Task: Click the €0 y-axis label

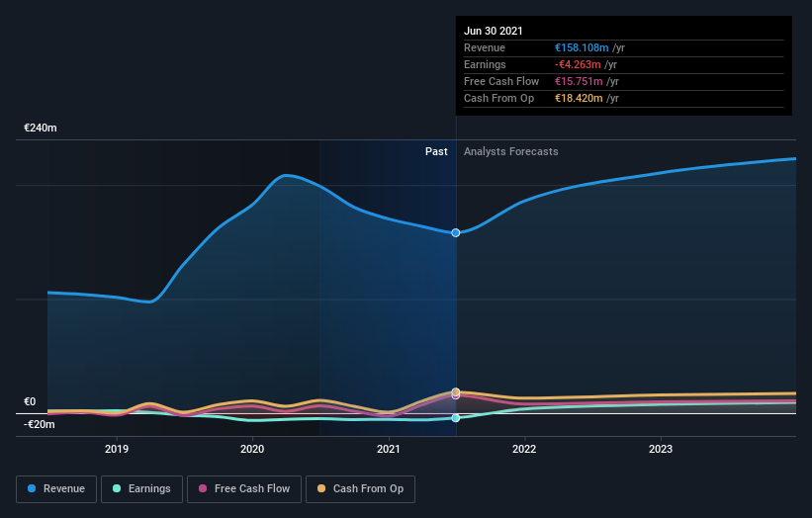Action: pyautogui.click(x=30, y=401)
